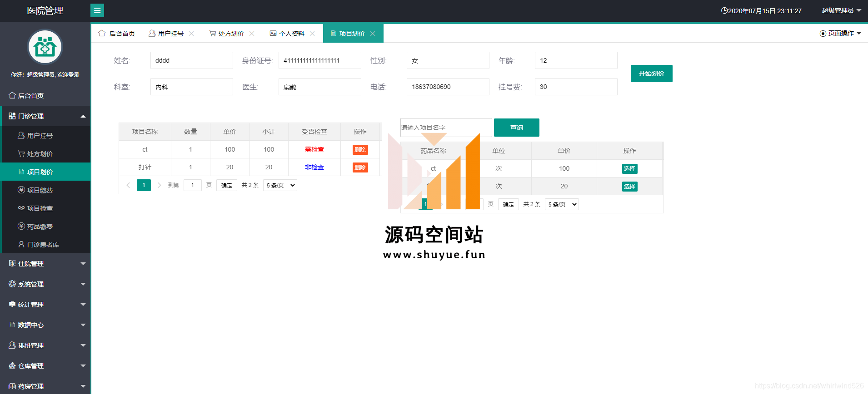
Task: Click the 请输入项目名字 search field
Action: pyautogui.click(x=446, y=128)
